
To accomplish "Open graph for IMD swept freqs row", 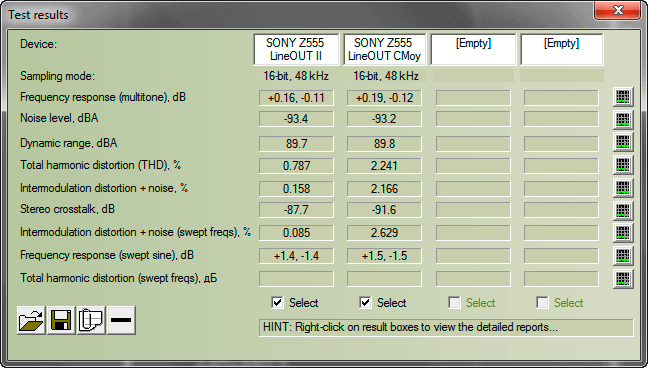I will pos(623,233).
